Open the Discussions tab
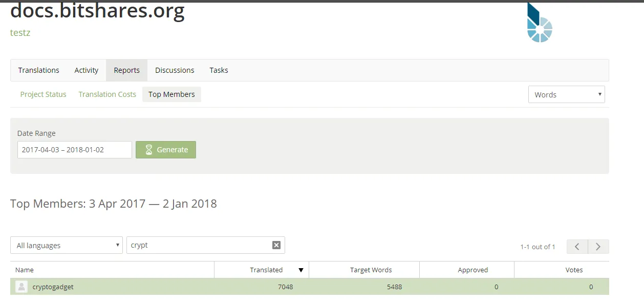 click(x=175, y=70)
